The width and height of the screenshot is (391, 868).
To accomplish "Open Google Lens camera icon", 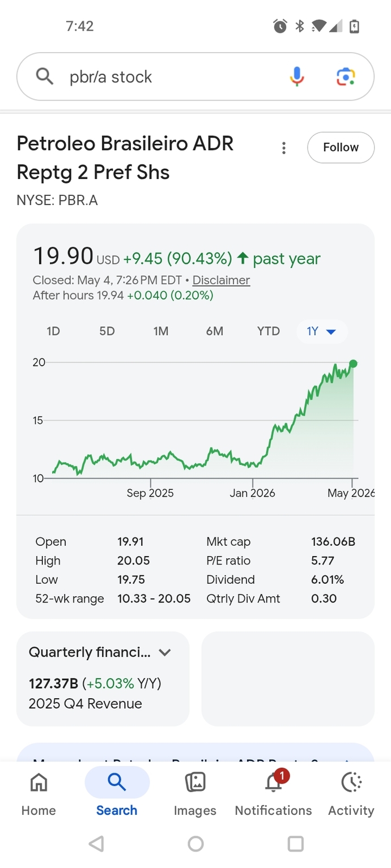I will tap(346, 76).
